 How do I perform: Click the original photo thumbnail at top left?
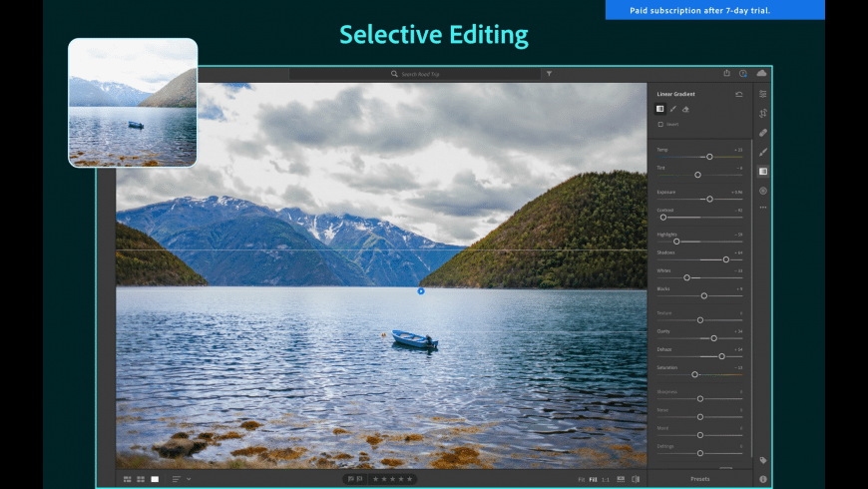[x=133, y=103]
